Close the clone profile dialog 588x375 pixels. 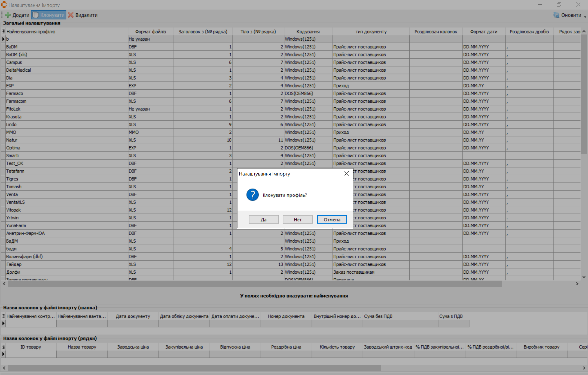[346, 174]
